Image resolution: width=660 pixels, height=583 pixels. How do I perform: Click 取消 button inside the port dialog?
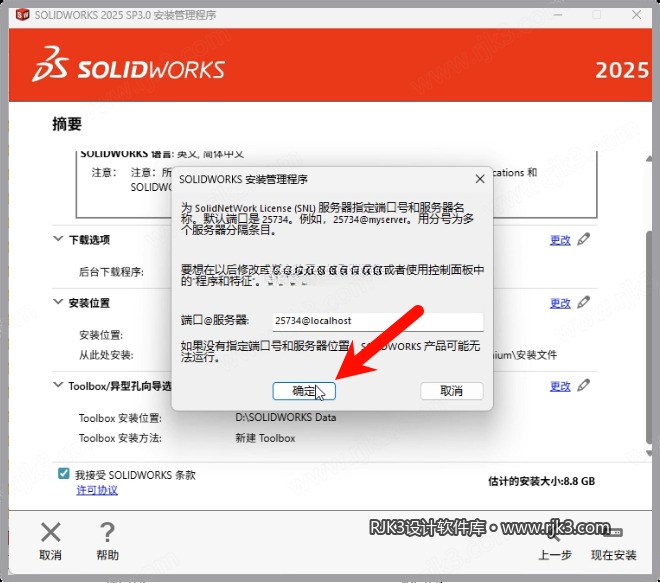(452, 391)
